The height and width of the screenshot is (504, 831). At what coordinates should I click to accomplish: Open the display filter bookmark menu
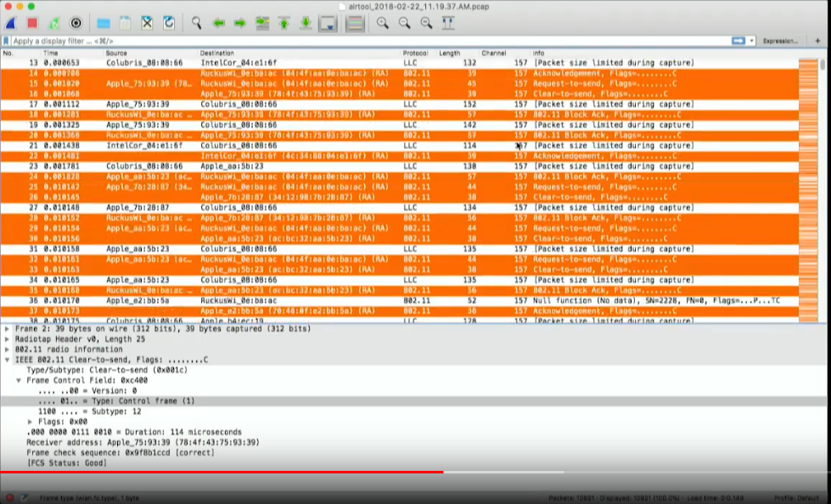click(6, 41)
